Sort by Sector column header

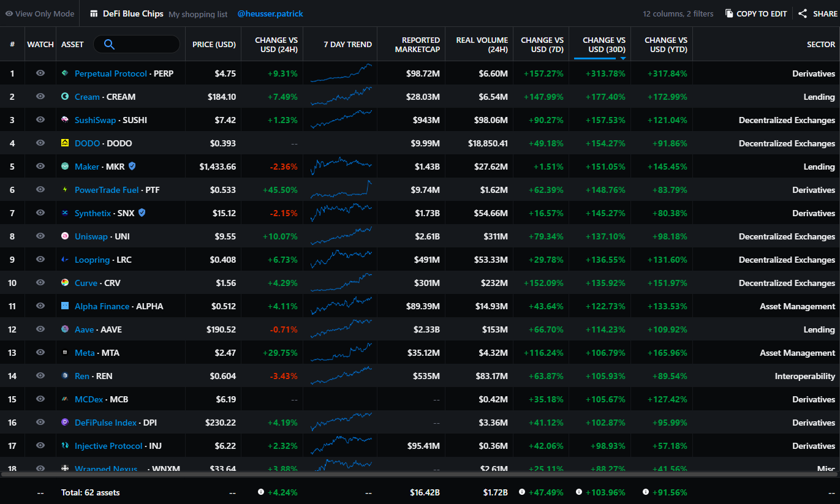pos(820,44)
